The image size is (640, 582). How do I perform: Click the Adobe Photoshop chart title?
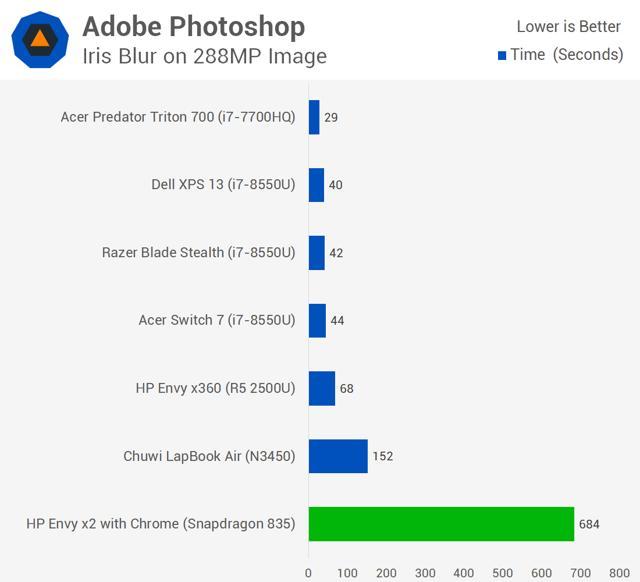pyautogui.click(x=194, y=26)
